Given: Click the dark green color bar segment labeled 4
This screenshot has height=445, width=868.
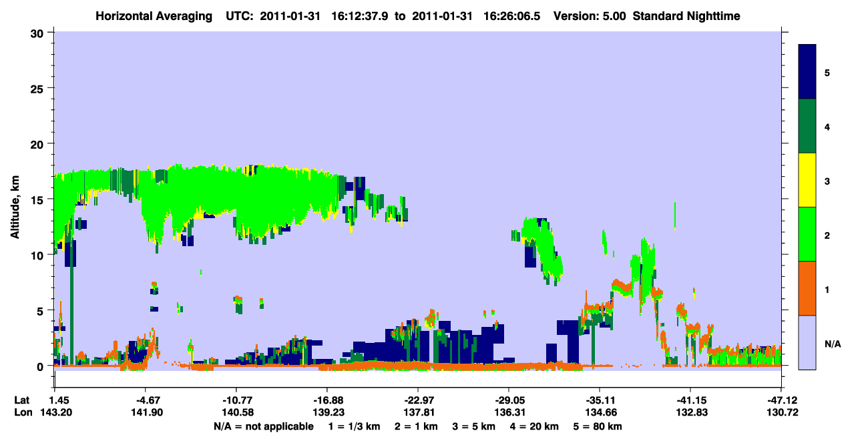Looking at the screenshot, I should click(x=807, y=125).
